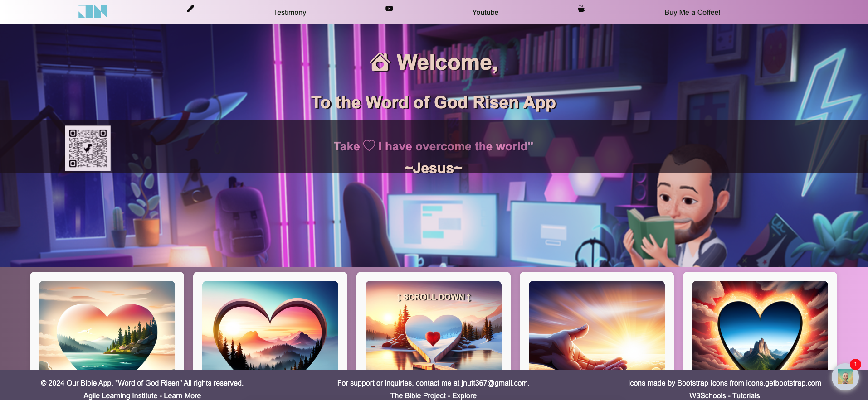Click the heart outline icon after Take
The width and height of the screenshot is (868, 400).
click(369, 145)
